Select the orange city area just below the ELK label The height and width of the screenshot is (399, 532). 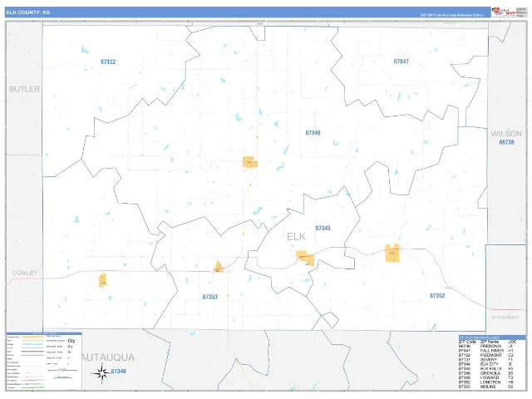tap(305, 259)
